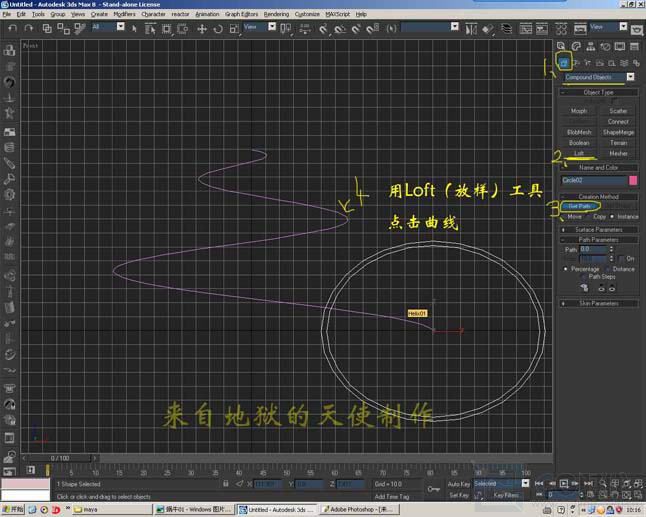Toggle the Auto Key mode button
Viewport: 646px width, 517px height.
point(459,484)
